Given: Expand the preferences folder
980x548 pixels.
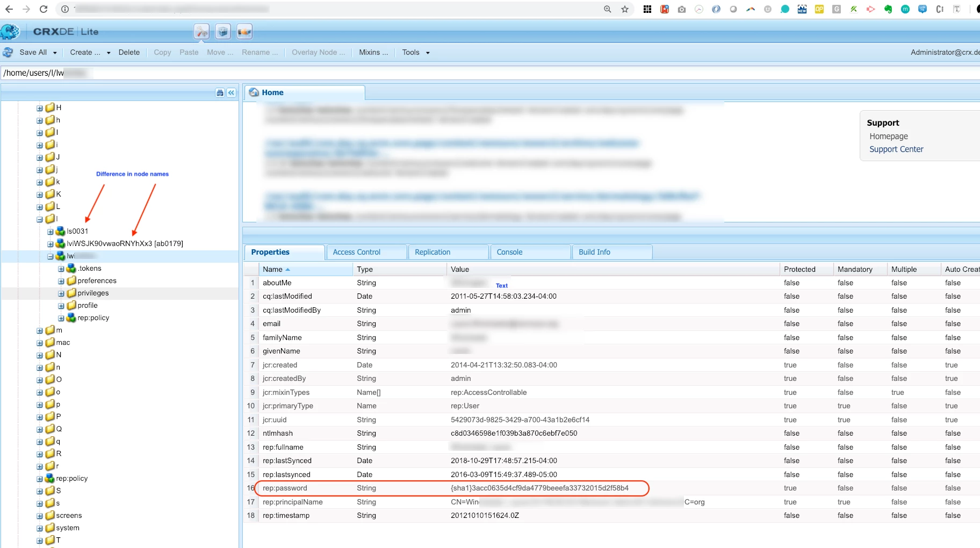Looking at the screenshot, I should pyautogui.click(x=61, y=281).
